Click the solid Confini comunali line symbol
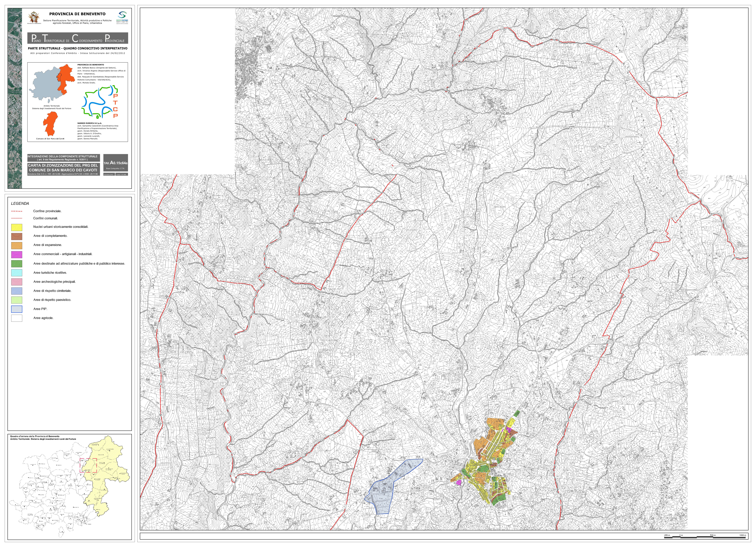Viewport: 756px width, 547px height. coord(17,218)
